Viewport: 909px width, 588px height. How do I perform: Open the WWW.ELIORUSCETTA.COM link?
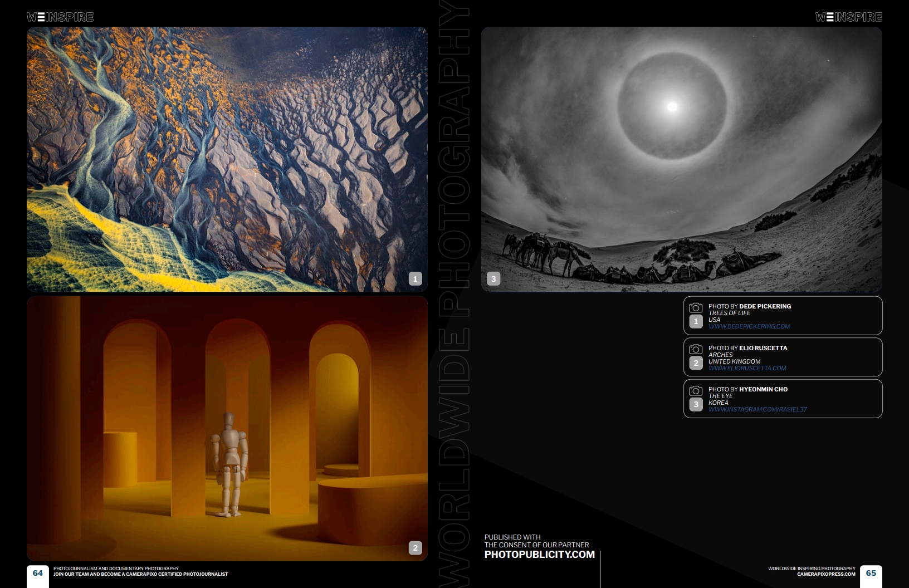[x=747, y=369]
